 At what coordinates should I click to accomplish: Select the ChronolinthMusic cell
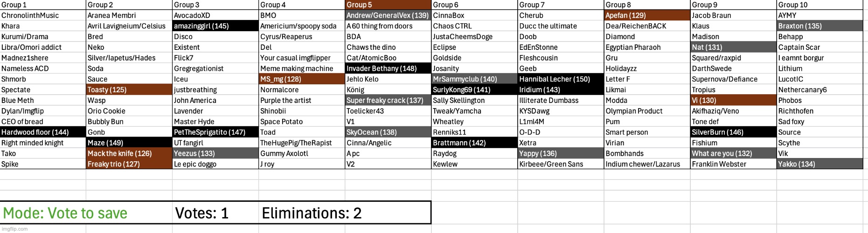43,15
